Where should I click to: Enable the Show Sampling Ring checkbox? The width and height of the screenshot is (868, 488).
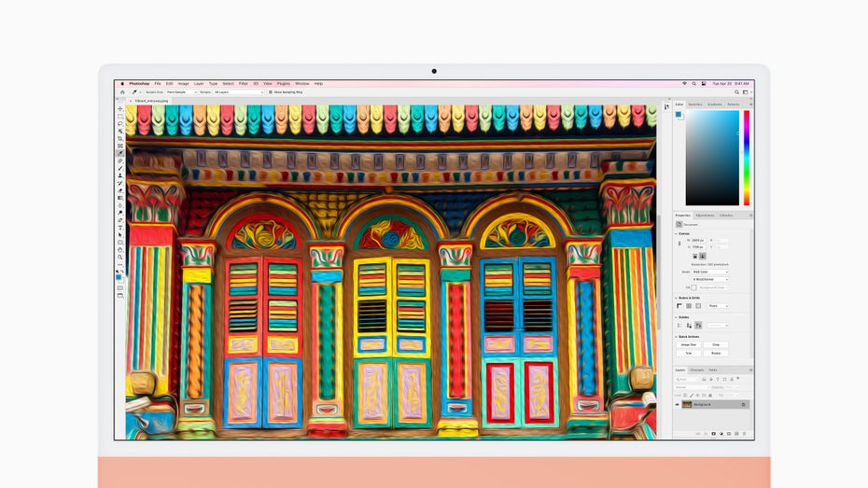271,92
